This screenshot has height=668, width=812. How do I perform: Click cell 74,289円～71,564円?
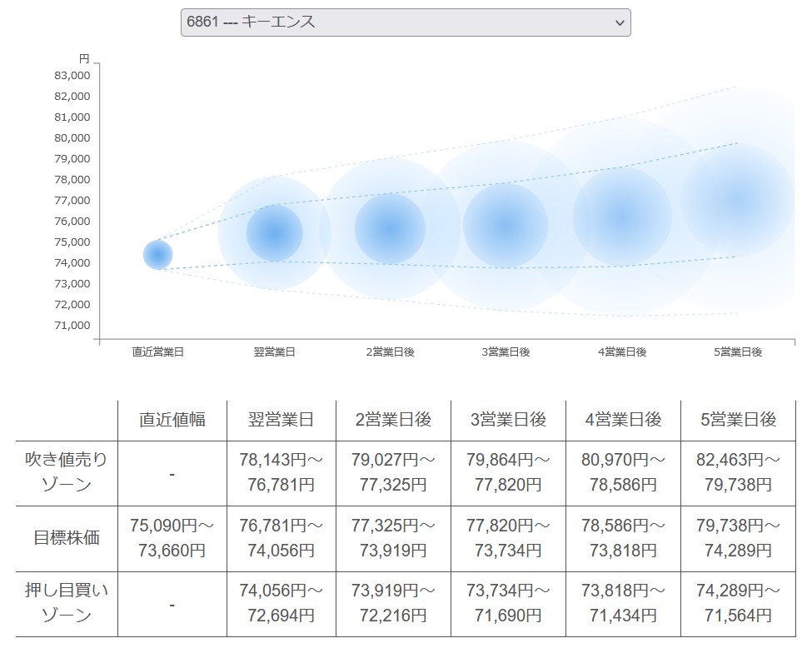pyautogui.click(x=738, y=603)
